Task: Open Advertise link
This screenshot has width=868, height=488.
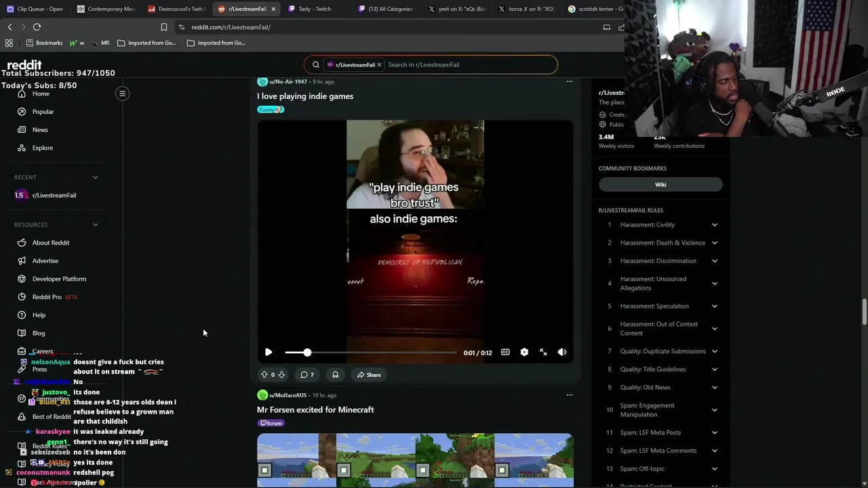Action: coord(45,261)
